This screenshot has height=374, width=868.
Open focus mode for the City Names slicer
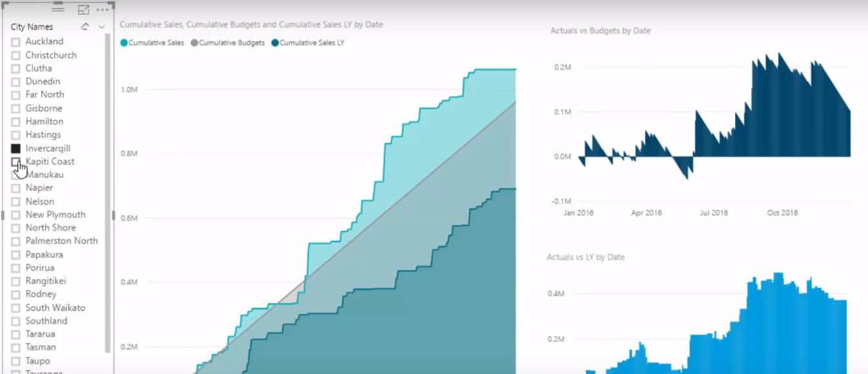(x=83, y=10)
